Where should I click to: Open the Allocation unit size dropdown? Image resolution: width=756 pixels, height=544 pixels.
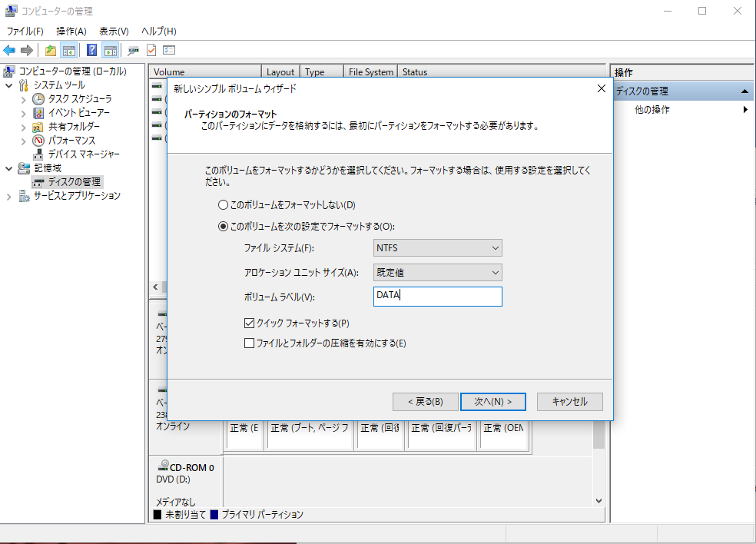(x=437, y=273)
